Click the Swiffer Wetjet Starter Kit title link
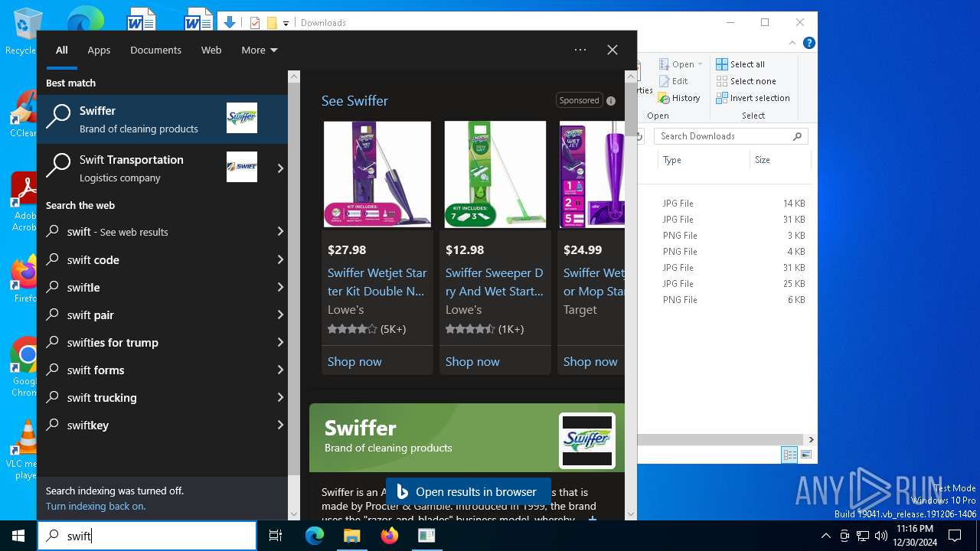980x551 pixels. point(377,282)
